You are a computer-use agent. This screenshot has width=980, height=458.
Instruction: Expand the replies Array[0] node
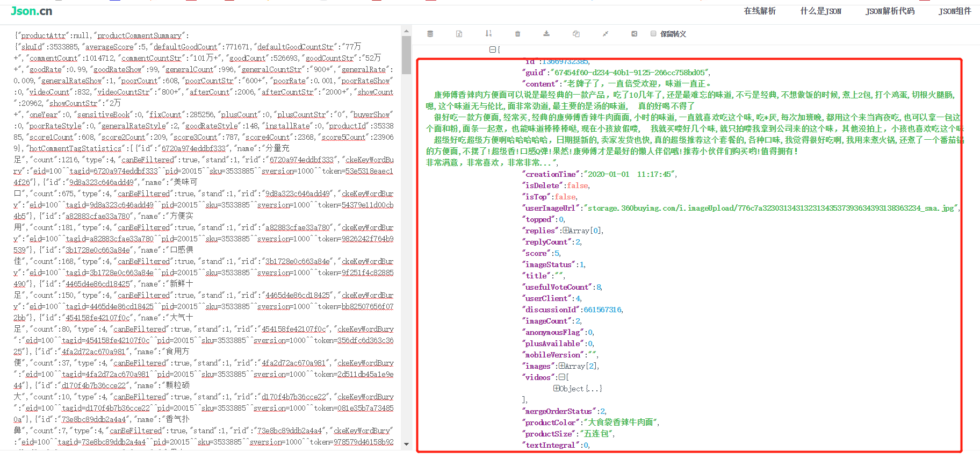pos(566,231)
